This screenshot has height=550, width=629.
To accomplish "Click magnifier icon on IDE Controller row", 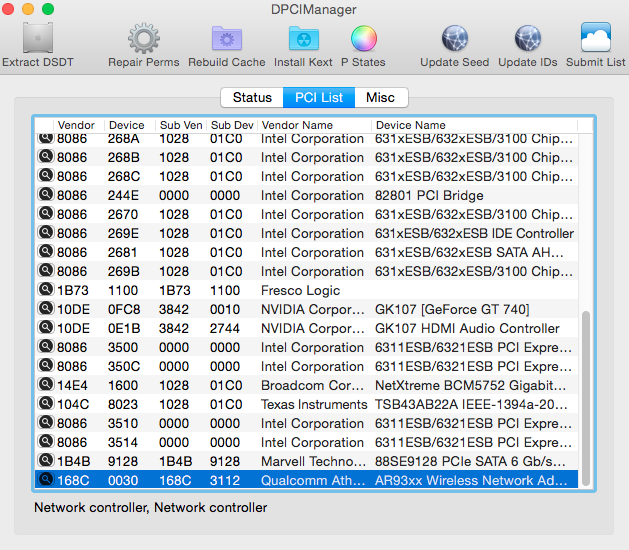I will 46,232.
